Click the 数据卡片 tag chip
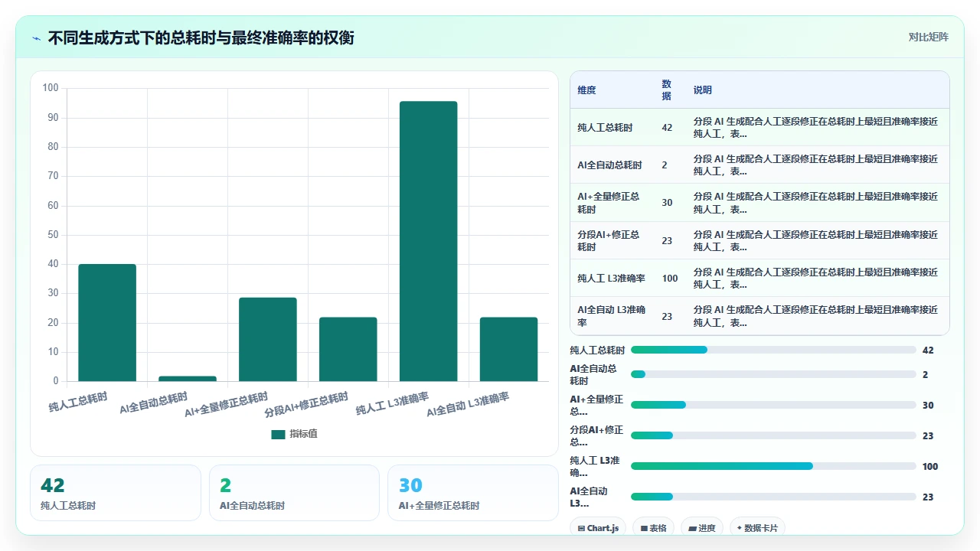The height and width of the screenshot is (551, 980). pyautogui.click(x=757, y=528)
